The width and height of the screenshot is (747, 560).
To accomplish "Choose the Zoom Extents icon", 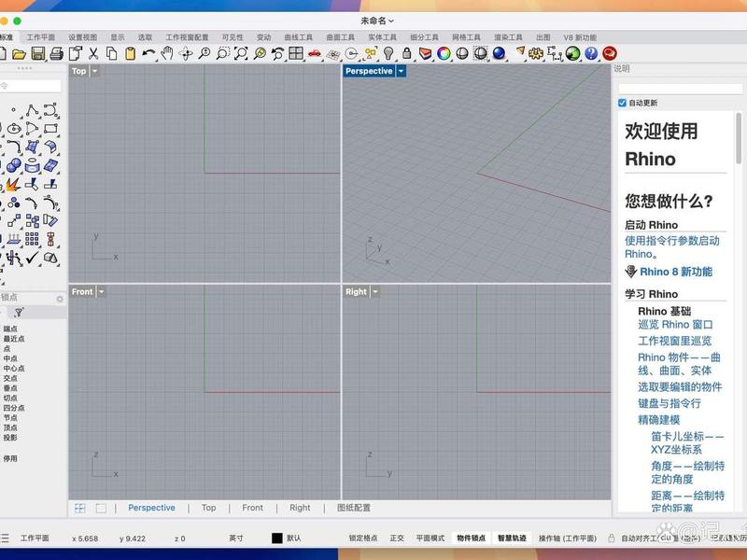I will pyautogui.click(x=241, y=53).
